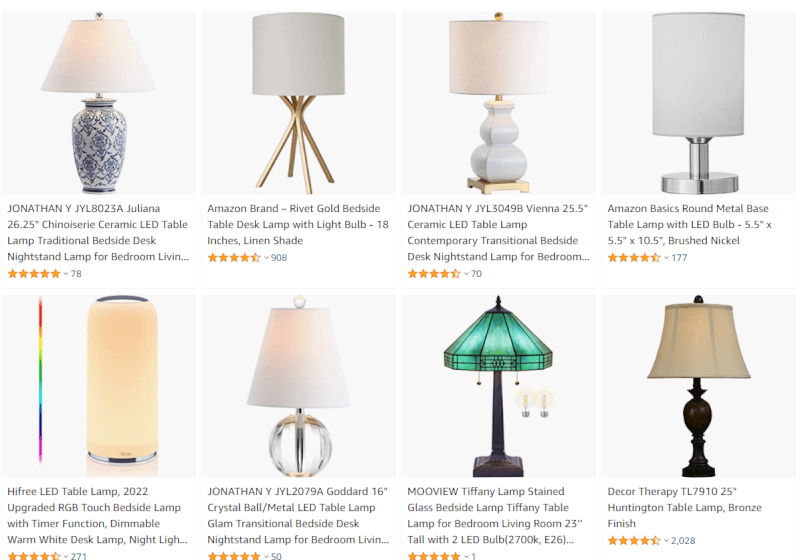Open the Rivet gold tripod lamp image
Image resolution: width=800 pixels, height=560 pixels.
coord(298,103)
